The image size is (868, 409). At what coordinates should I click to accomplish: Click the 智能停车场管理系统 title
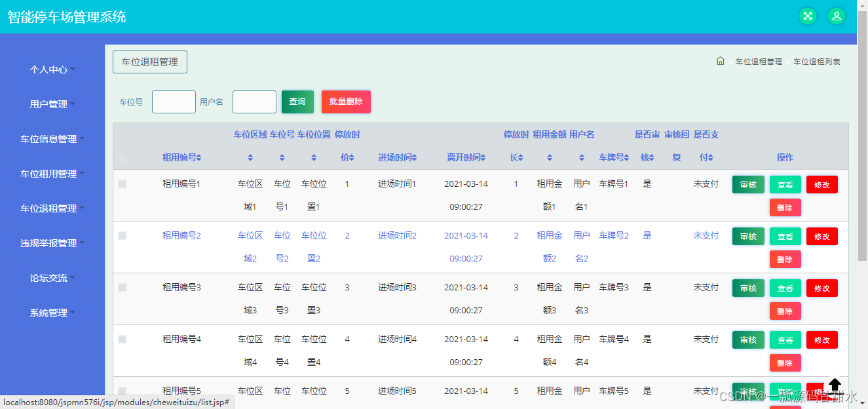point(67,17)
